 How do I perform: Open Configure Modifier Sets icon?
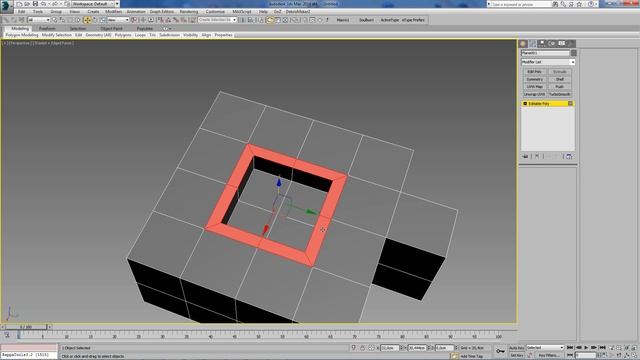[x=569, y=156]
